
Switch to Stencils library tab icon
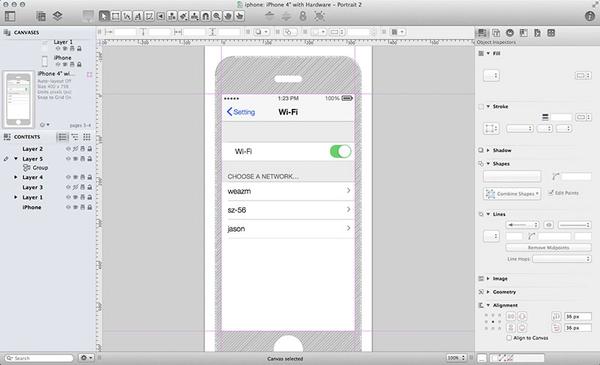[551, 33]
